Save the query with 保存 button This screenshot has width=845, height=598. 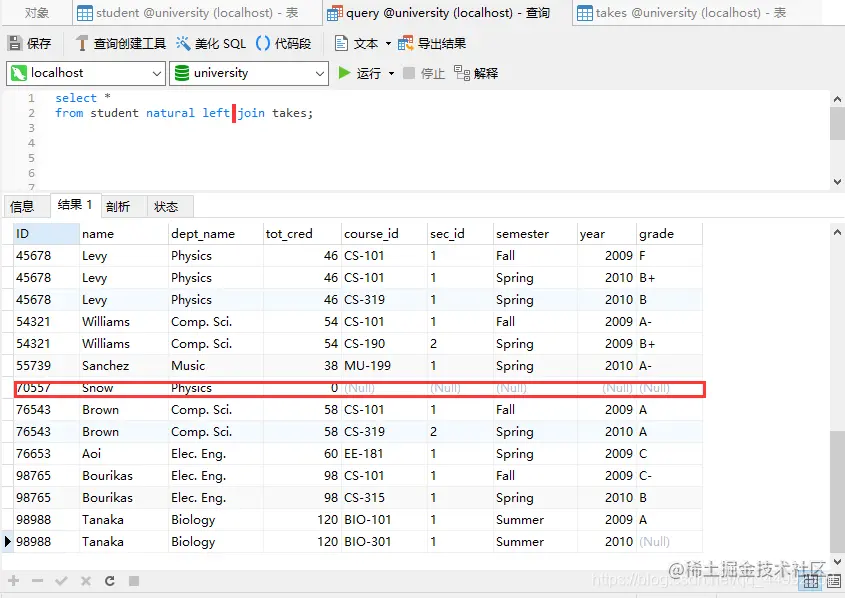(x=31, y=44)
